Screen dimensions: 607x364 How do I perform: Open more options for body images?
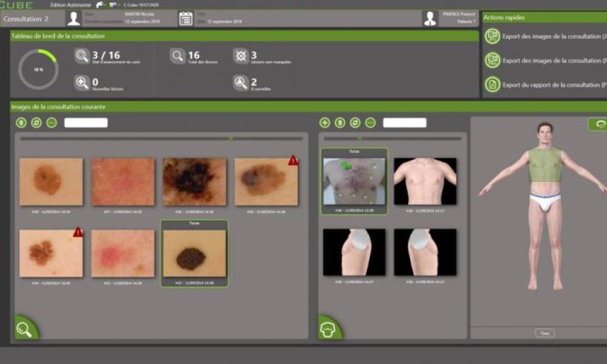[x=370, y=123]
